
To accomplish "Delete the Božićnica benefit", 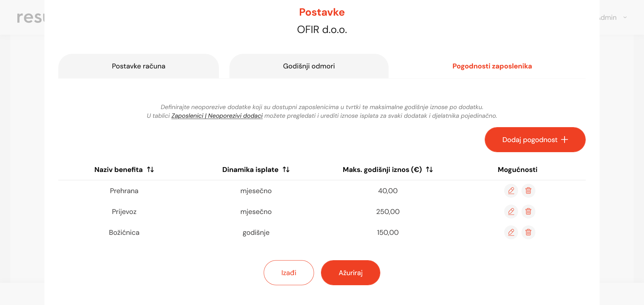I will click(x=528, y=232).
